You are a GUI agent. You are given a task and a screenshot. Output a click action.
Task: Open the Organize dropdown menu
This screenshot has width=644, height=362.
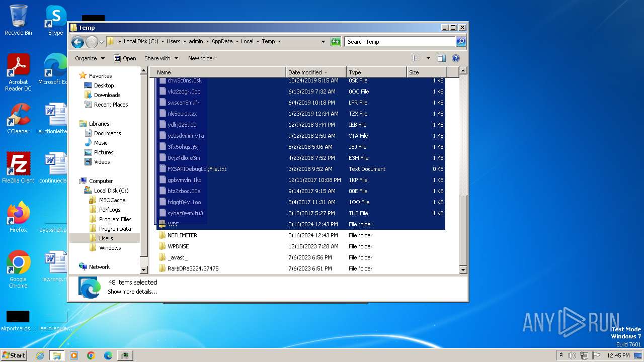[x=90, y=58]
